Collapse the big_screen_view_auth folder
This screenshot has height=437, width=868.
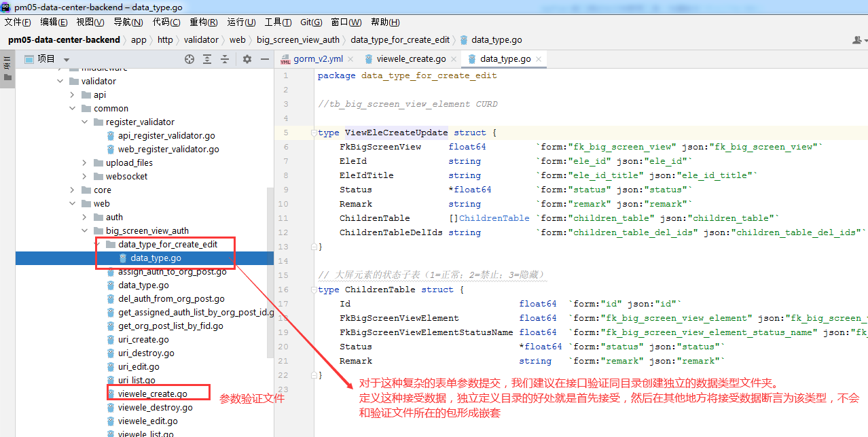tap(85, 230)
